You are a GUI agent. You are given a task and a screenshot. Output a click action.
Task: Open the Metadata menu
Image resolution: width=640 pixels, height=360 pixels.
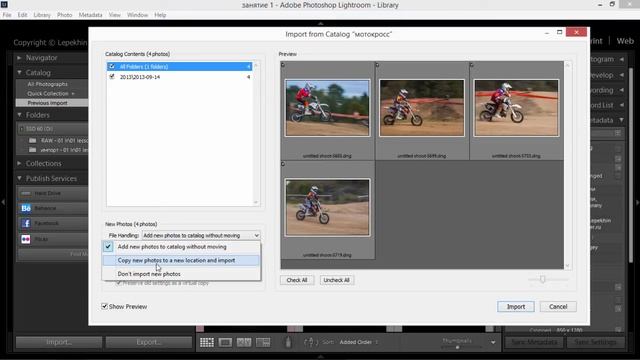pyautogui.click(x=90, y=15)
